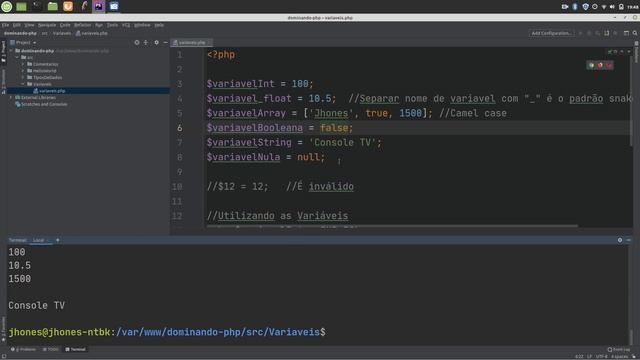Open the File menu
This screenshot has height=360, width=640.
pos(5,25)
